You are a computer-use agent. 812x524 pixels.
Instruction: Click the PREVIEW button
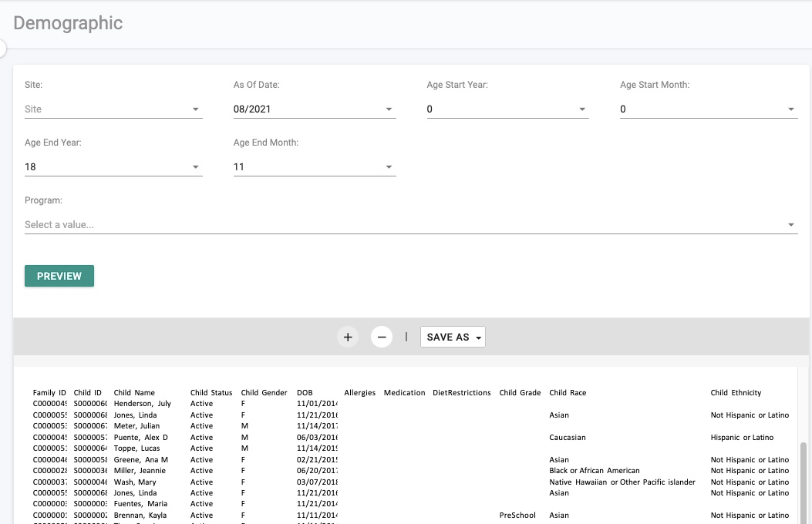[59, 276]
